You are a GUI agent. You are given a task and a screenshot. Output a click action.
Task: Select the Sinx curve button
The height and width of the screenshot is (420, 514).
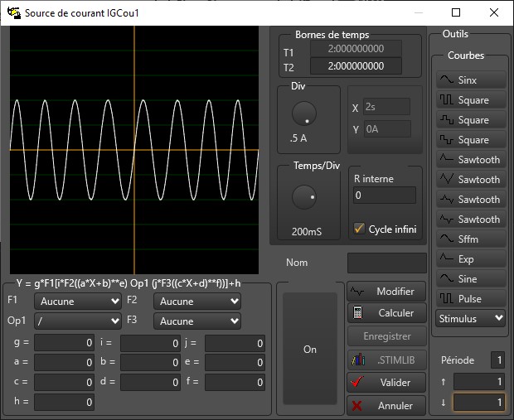tap(470, 80)
